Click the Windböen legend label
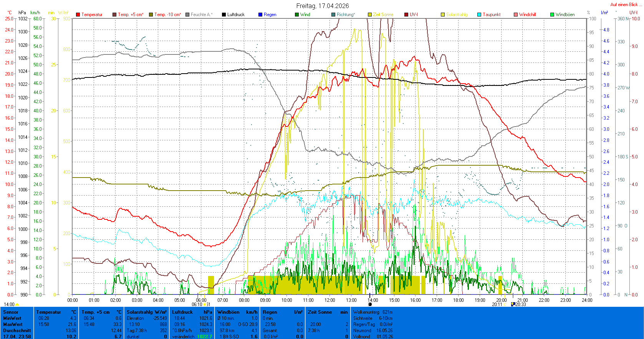The height and width of the screenshot is (339, 644). [x=565, y=15]
